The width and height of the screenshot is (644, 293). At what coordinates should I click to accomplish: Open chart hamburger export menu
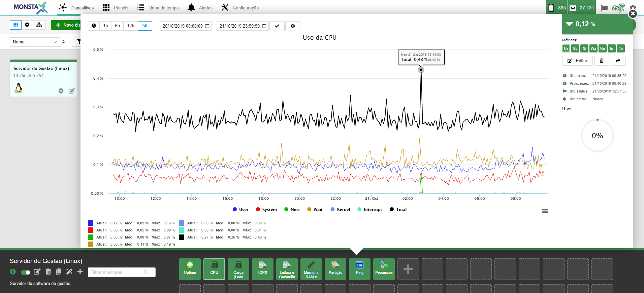[545, 211]
